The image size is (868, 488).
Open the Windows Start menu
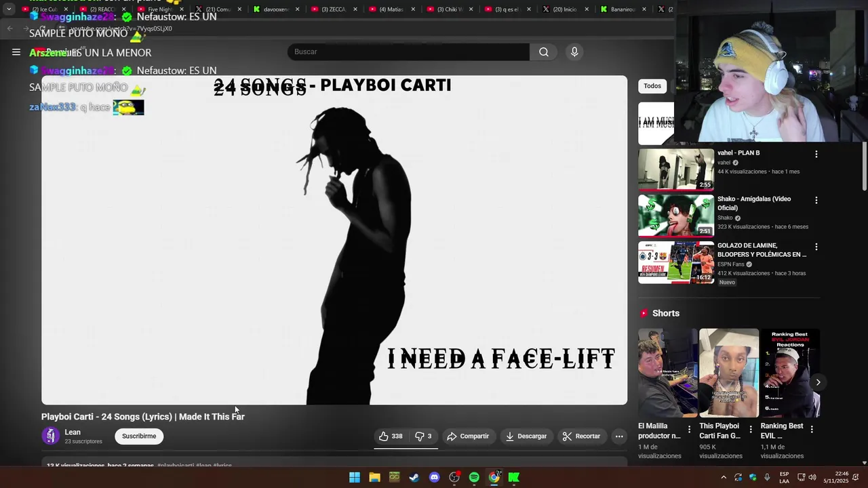(x=355, y=478)
